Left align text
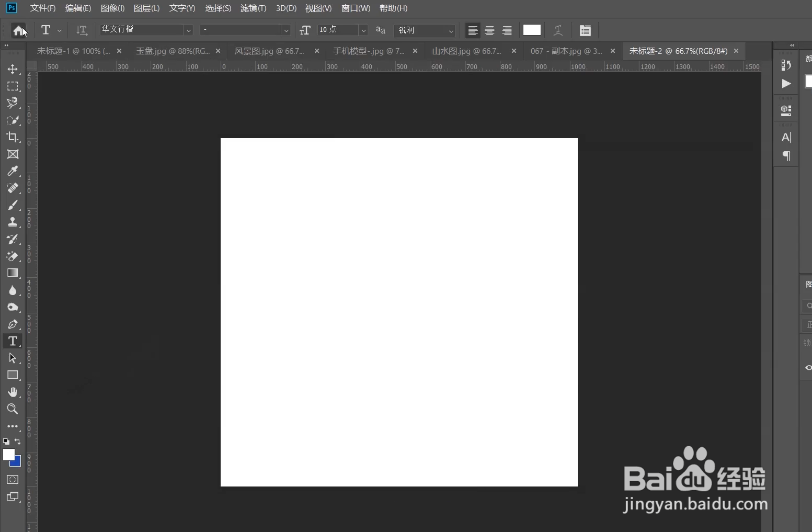This screenshot has width=812, height=532. 473,30
